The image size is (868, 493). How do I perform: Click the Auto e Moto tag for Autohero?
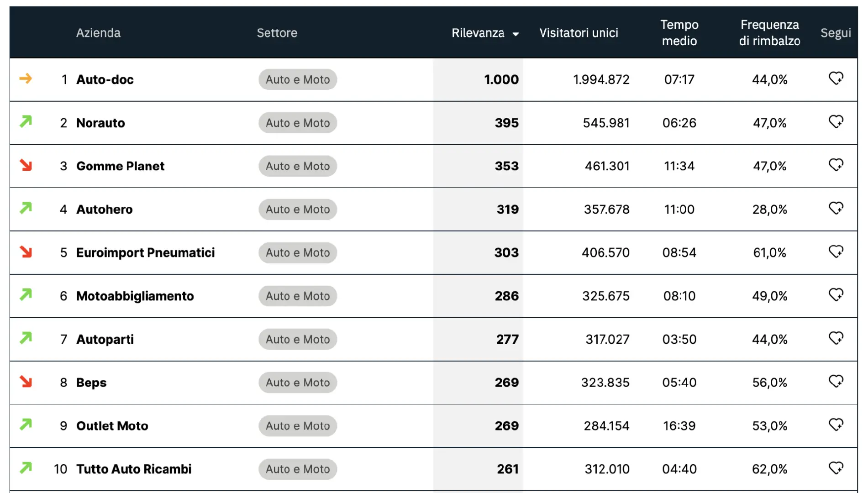pos(298,210)
